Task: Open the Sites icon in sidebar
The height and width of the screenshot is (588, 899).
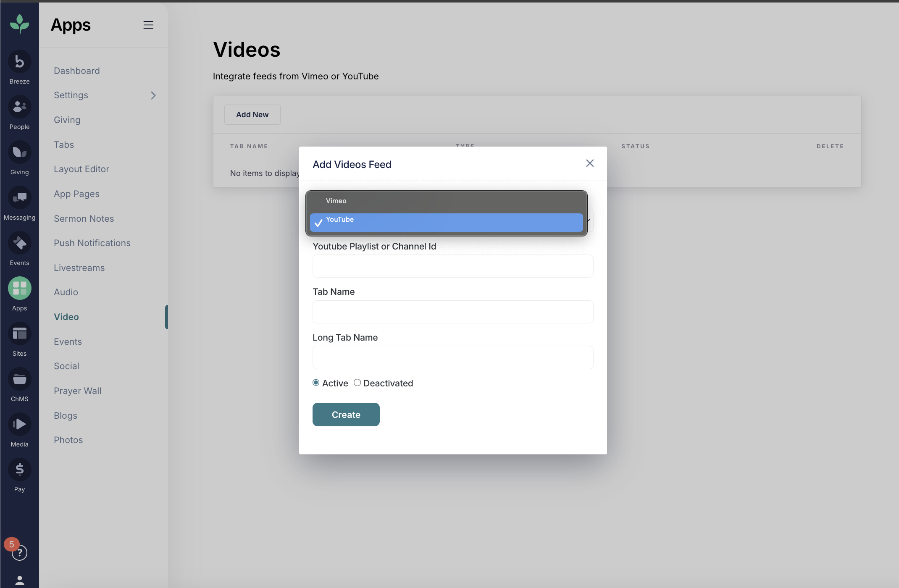Action: pos(19,334)
